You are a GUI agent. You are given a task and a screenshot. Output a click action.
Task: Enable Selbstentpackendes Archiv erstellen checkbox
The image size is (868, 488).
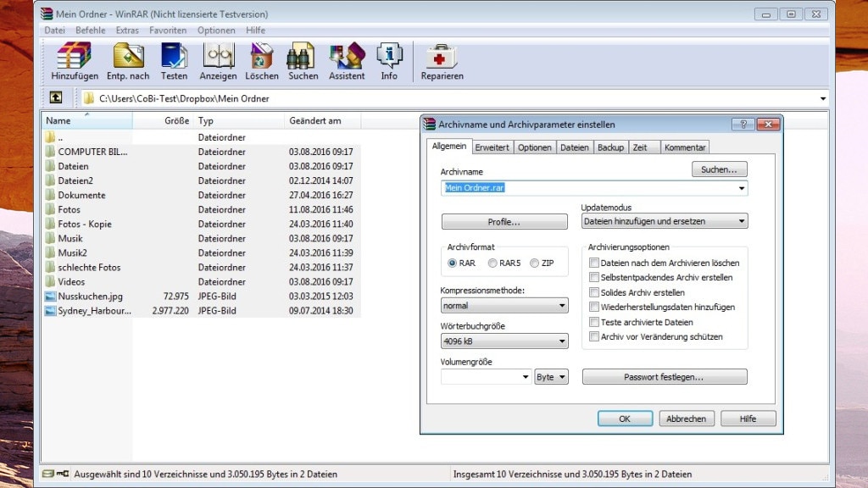click(x=594, y=278)
